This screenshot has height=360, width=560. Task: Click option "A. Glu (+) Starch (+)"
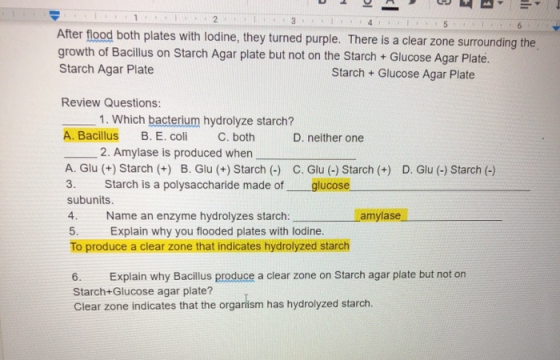118,168
